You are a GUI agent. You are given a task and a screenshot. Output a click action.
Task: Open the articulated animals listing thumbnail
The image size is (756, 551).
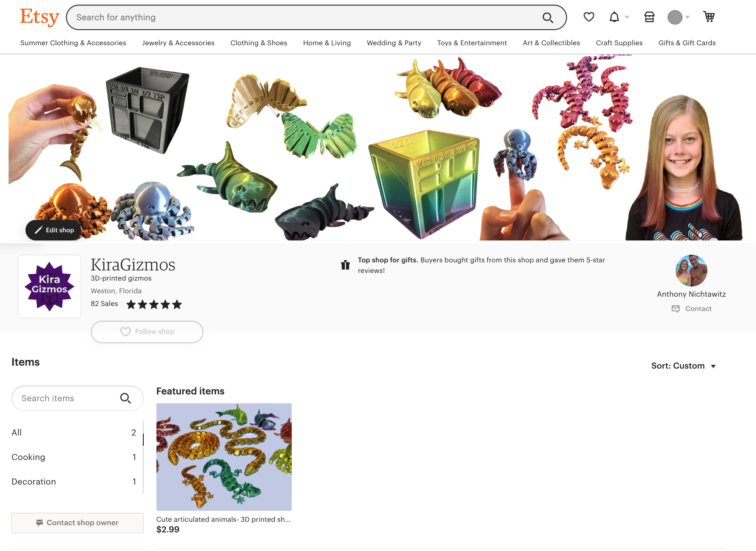pyautogui.click(x=224, y=457)
